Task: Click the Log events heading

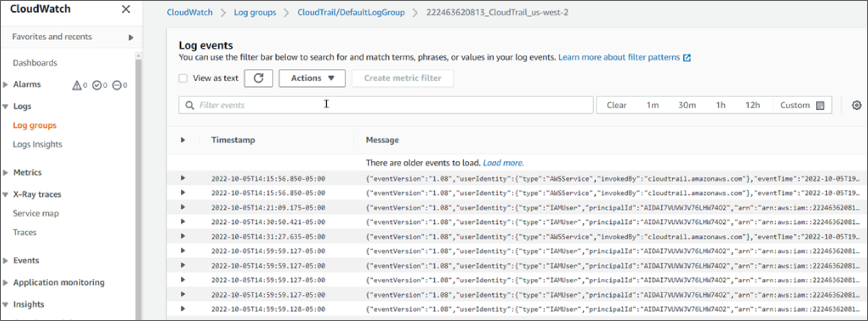Action: point(206,46)
